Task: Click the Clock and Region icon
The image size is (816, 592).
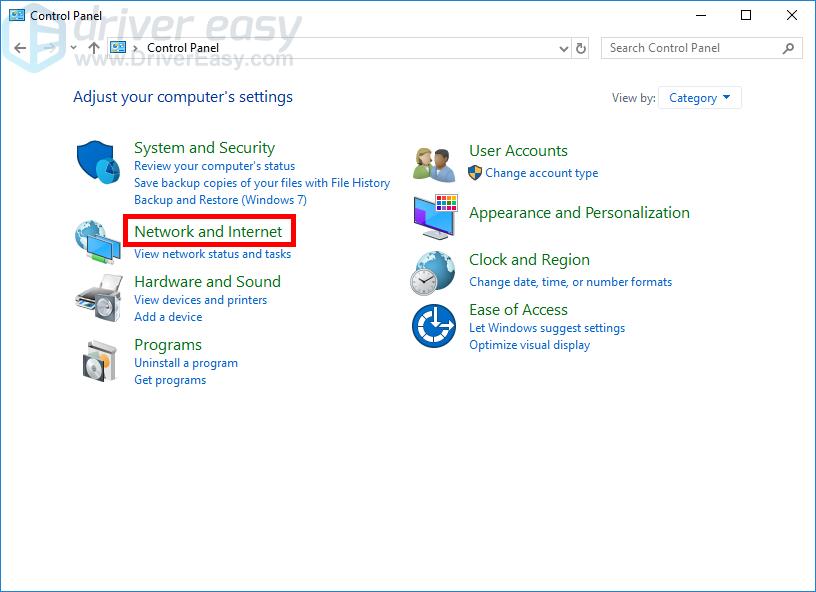Action: (433, 272)
